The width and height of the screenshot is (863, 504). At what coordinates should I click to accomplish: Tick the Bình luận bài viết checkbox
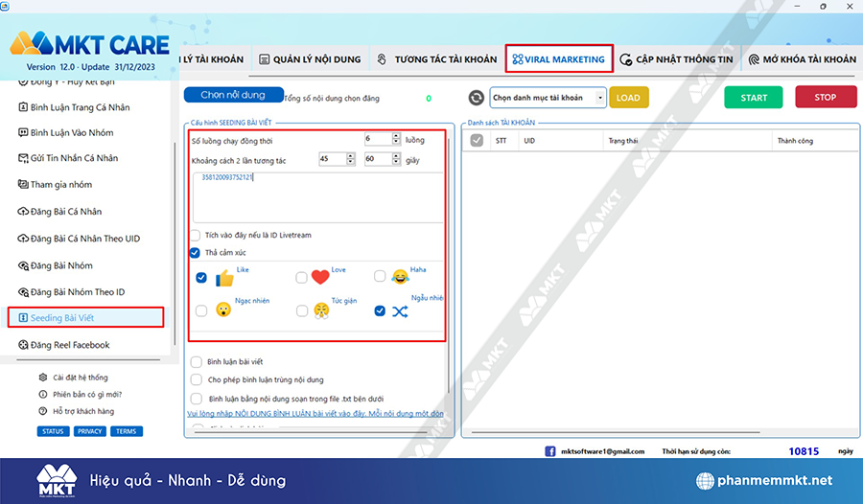pos(196,361)
